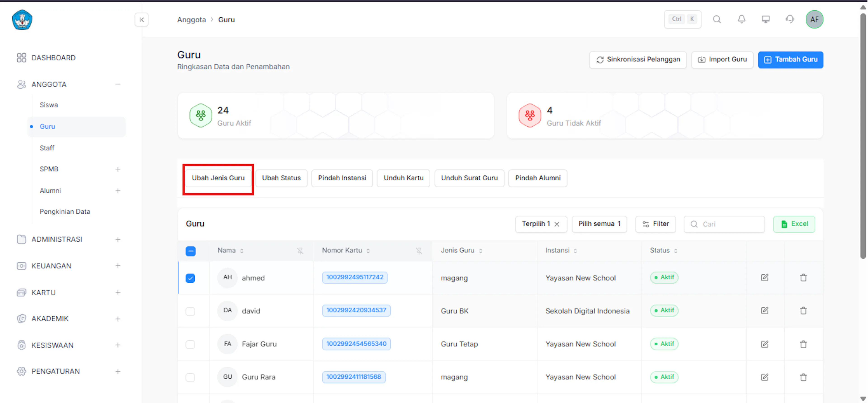Click Ubah Status button
The height and width of the screenshot is (403, 868).
point(281,178)
